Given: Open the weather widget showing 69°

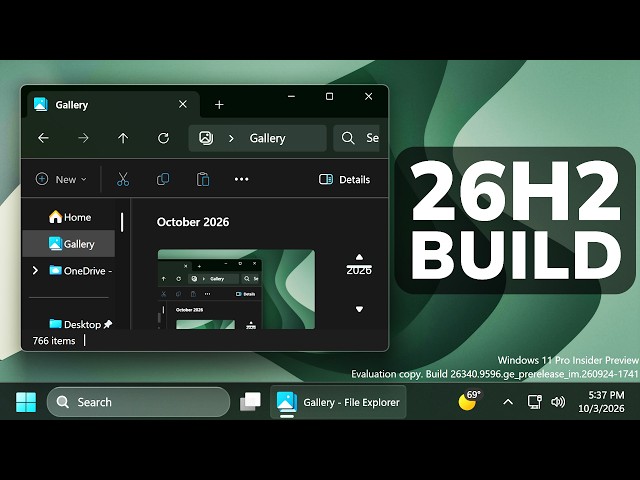Looking at the screenshot, I should (x=469, y=400).
